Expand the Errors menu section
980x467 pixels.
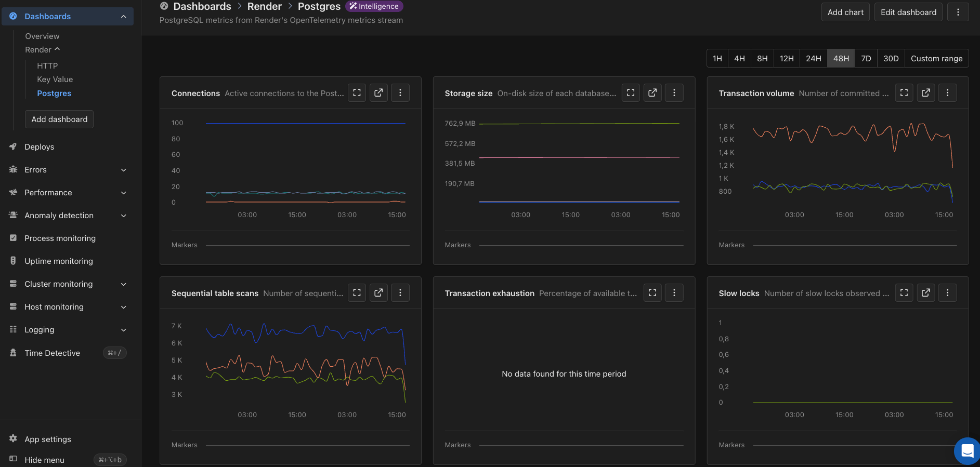pyautogui.click(x=124, y=170)
